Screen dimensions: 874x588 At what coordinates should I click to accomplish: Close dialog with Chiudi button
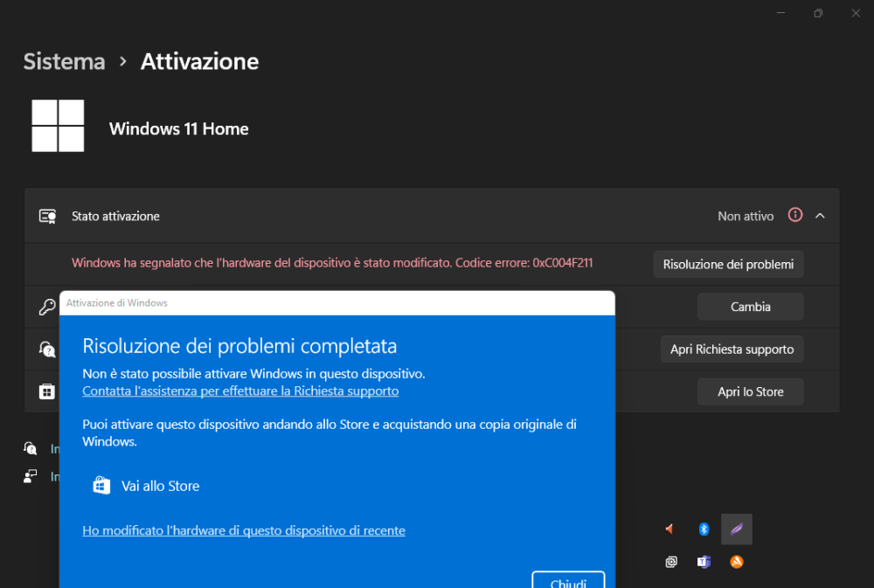[x=568, y=581]
